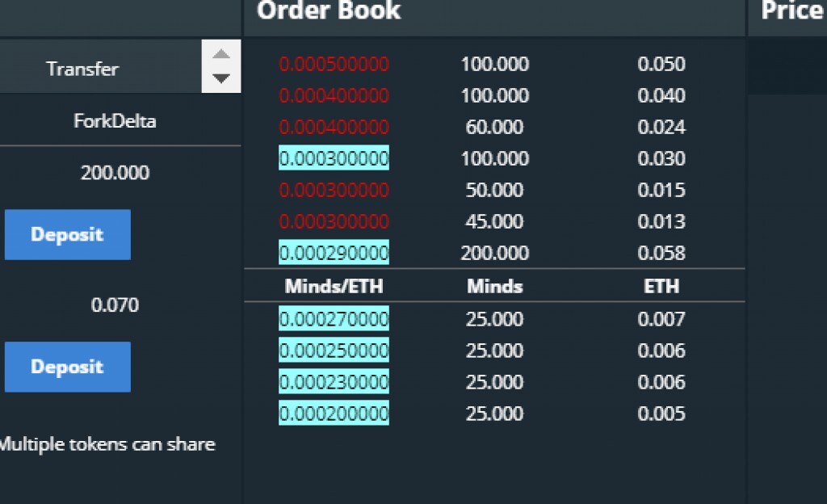Switch to the Transfer tab
The width and height of the screenshot is (827, 504).
(x=82, y=69)
